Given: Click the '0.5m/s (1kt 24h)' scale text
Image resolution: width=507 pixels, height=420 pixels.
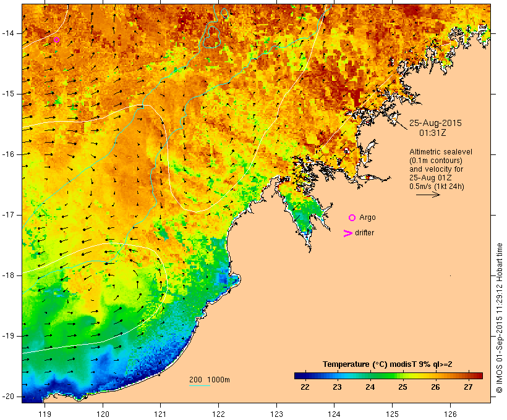Looking at the screenshot, I should (437, 187).
